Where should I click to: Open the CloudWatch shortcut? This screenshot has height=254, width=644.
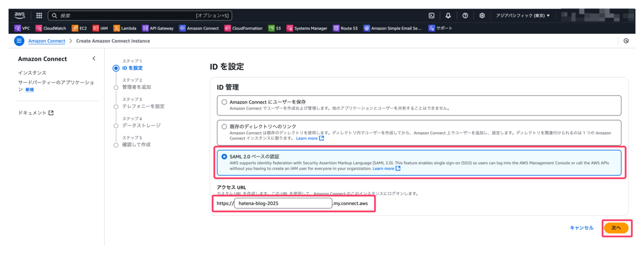tap(52, 28)
